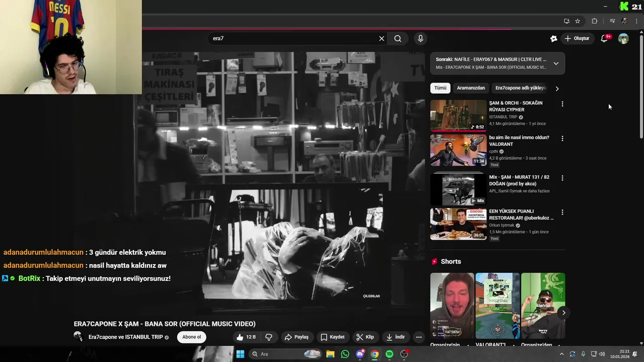Click the Oluştur create button
The image size is (644, 362).
577,39
